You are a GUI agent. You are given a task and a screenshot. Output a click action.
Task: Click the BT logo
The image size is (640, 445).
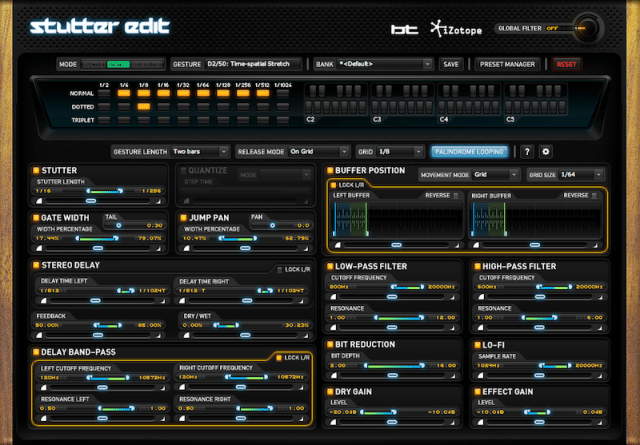tap(404, 29)
